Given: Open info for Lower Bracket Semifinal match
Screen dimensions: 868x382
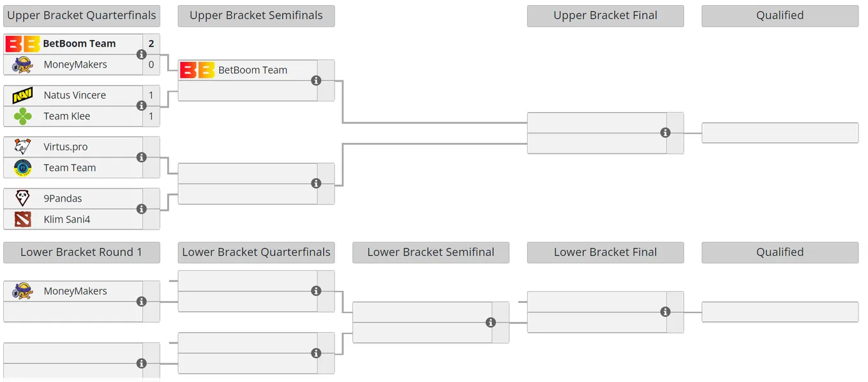Looking at the screenshot, I should point(491,323).
